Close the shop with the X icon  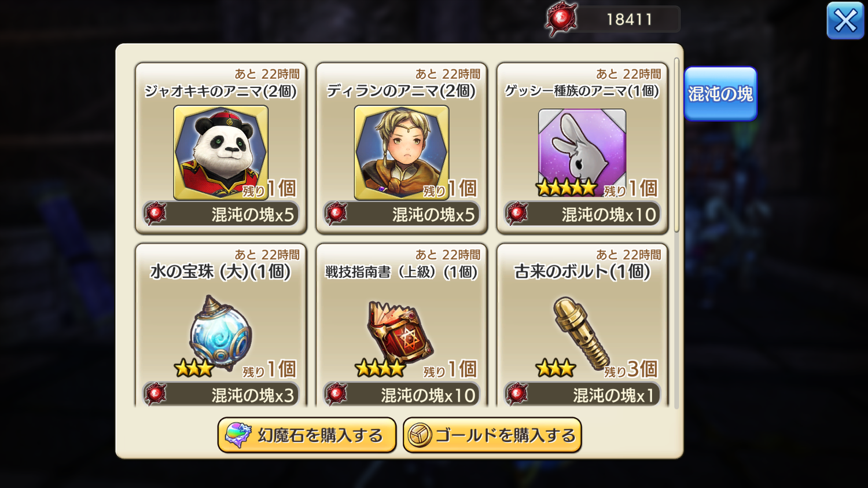[845, 21]
